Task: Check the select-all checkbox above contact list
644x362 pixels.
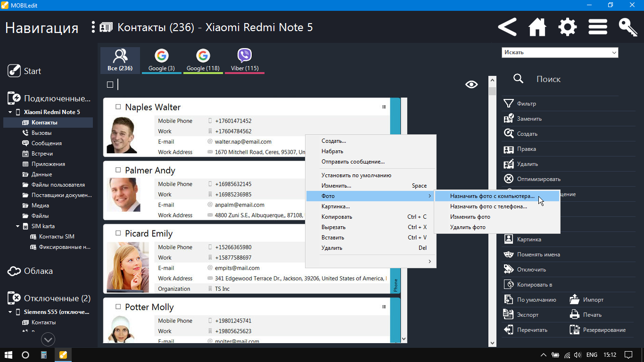Action: pos(110,85)
